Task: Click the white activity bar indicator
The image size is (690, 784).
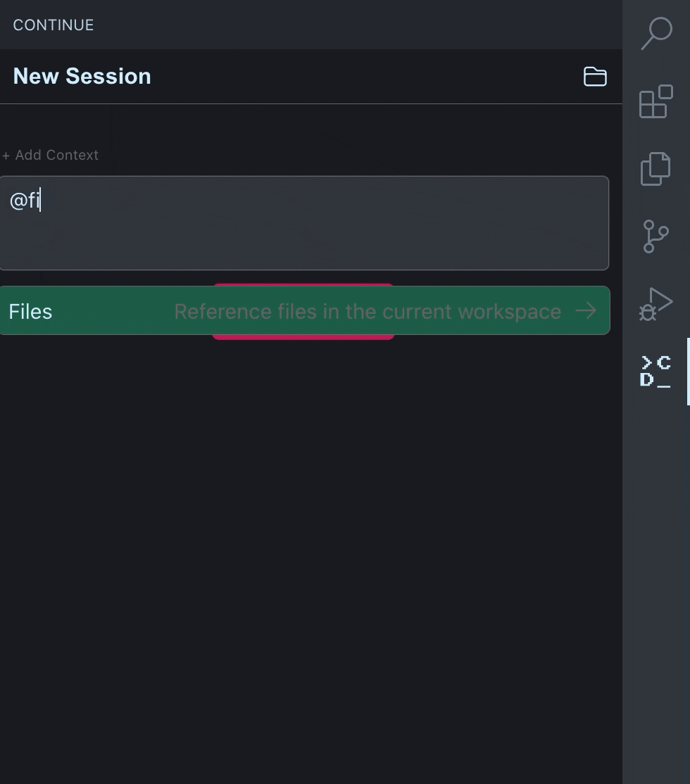Action: (x=688, y=372)
